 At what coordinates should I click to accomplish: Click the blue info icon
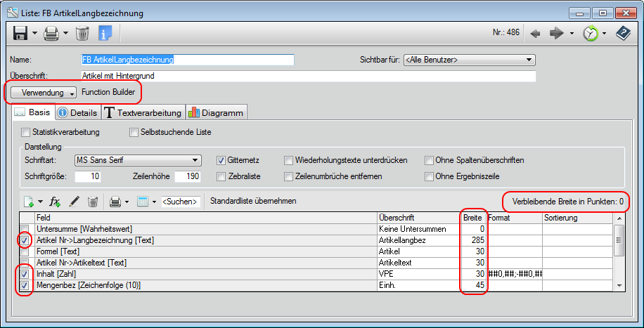pos(105,33)
